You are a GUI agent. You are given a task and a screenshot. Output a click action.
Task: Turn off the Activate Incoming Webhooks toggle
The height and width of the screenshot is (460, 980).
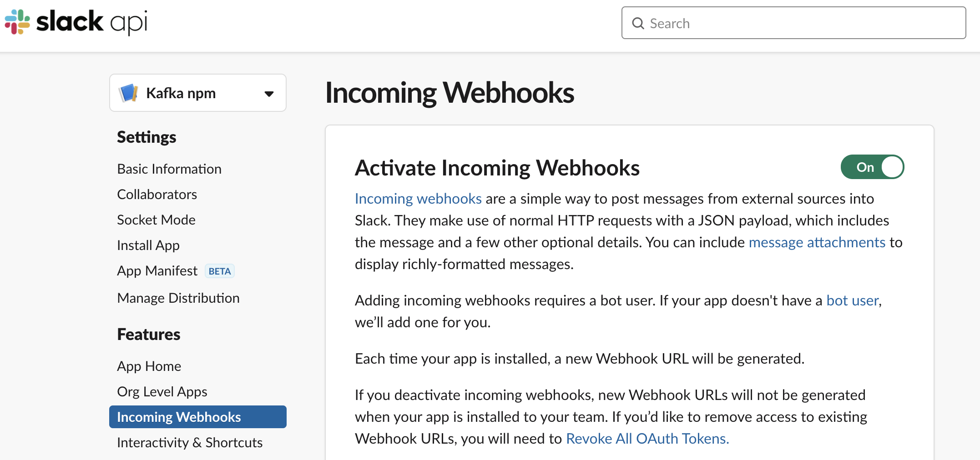(872, 167)
